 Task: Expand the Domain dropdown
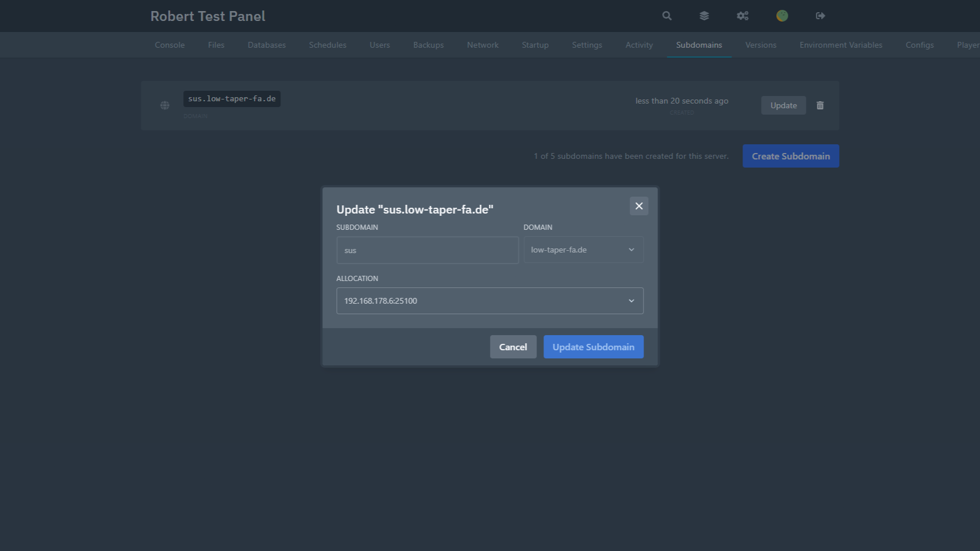click(x=583, y=250)
